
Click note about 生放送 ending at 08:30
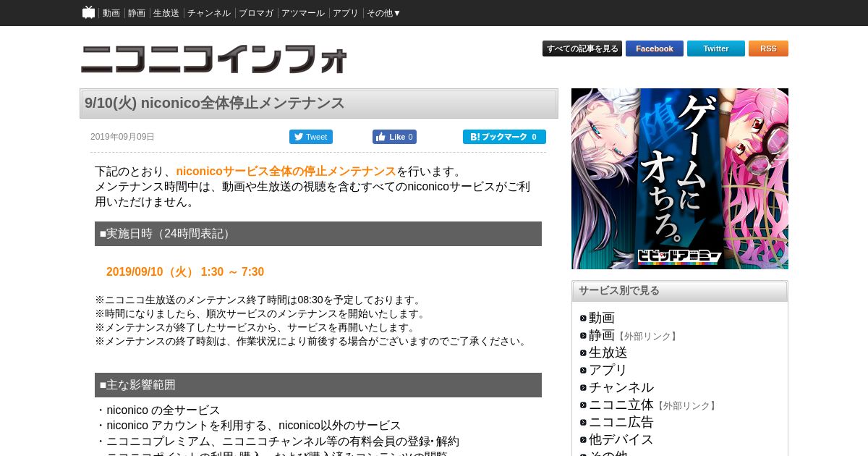pyautogui.click(x=259, y=300)
